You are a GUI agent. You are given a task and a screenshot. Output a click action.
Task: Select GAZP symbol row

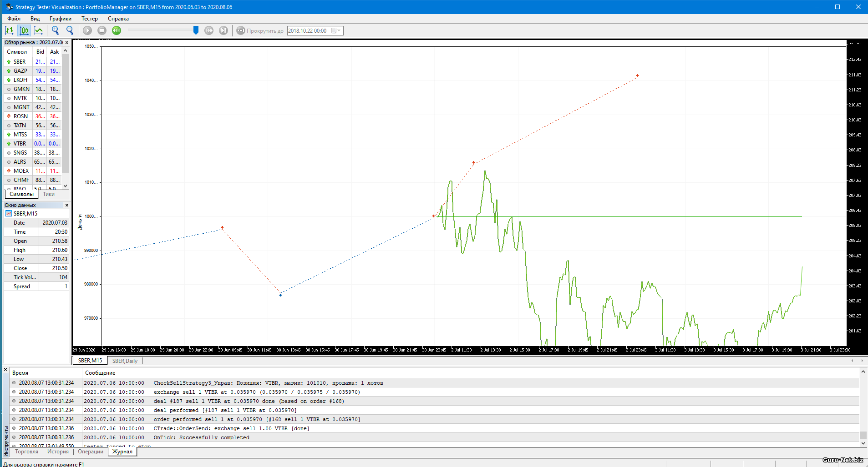pyautogui.click(x=32, y=71)
